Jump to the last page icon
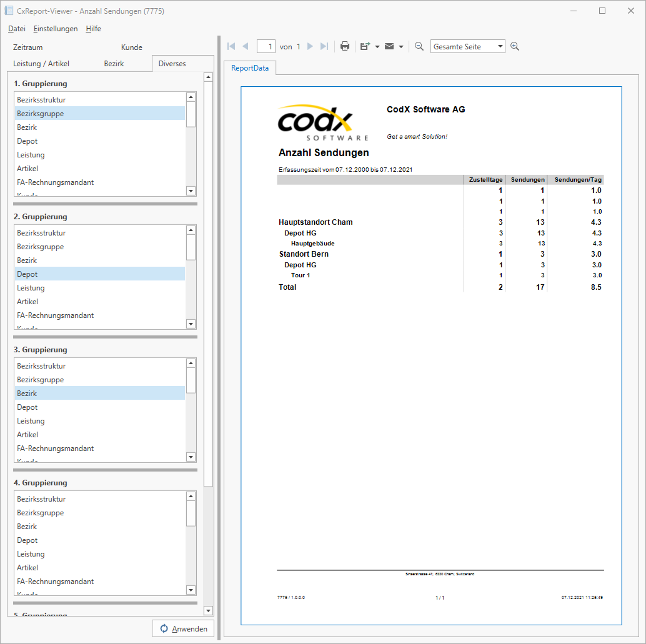The height and width of the screenshot is (644, 646). coord(324,46)
